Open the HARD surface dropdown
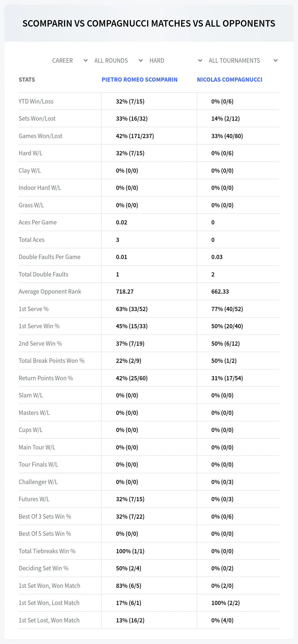 176,61
